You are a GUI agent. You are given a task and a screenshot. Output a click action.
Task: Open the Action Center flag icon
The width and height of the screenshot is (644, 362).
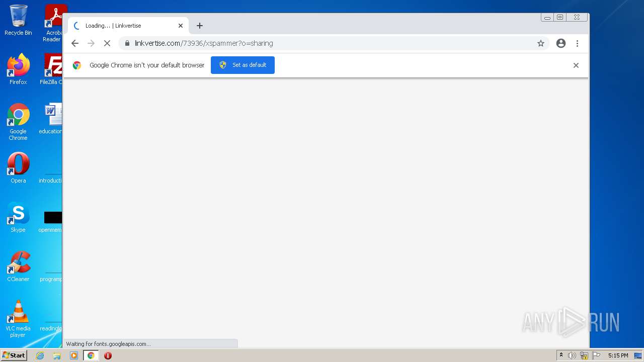point(596,355)
